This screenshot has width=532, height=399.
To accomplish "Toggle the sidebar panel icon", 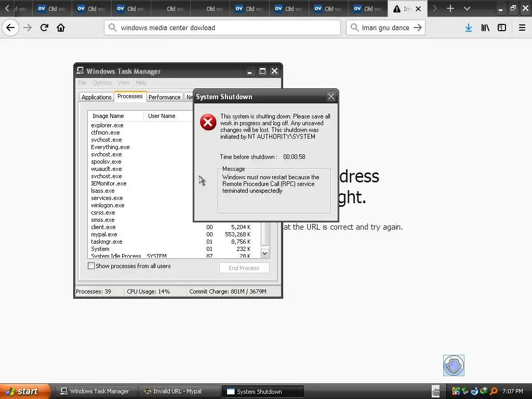I will [x=502, y=28].
